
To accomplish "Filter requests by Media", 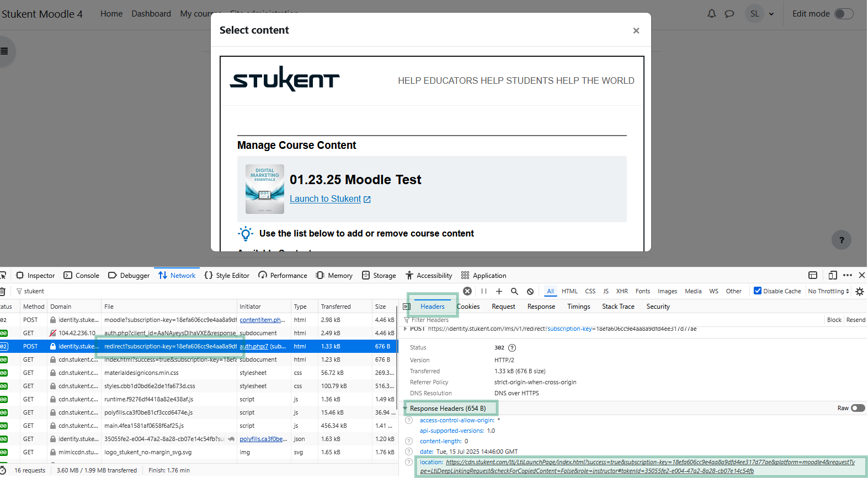I will point(693,291).
